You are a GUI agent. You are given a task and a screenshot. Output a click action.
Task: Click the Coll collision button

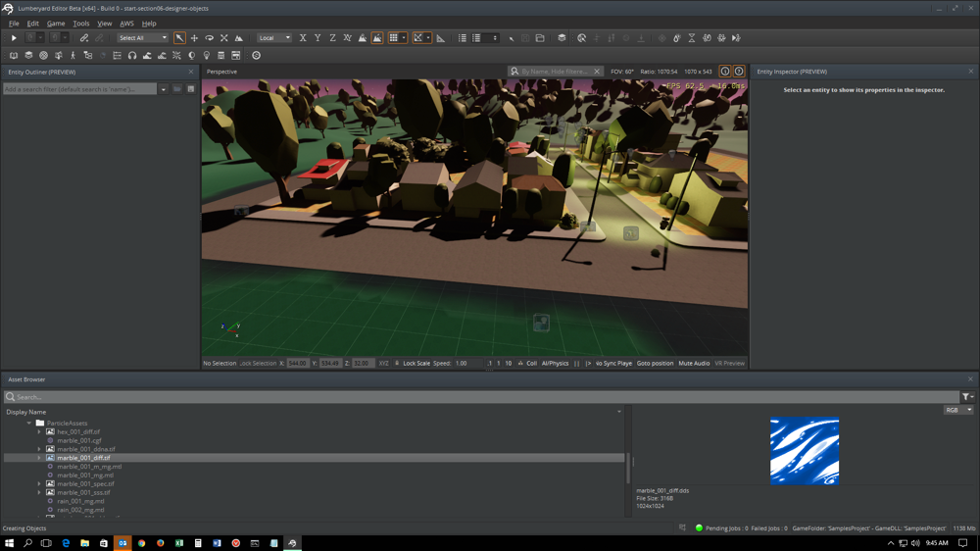528,364
